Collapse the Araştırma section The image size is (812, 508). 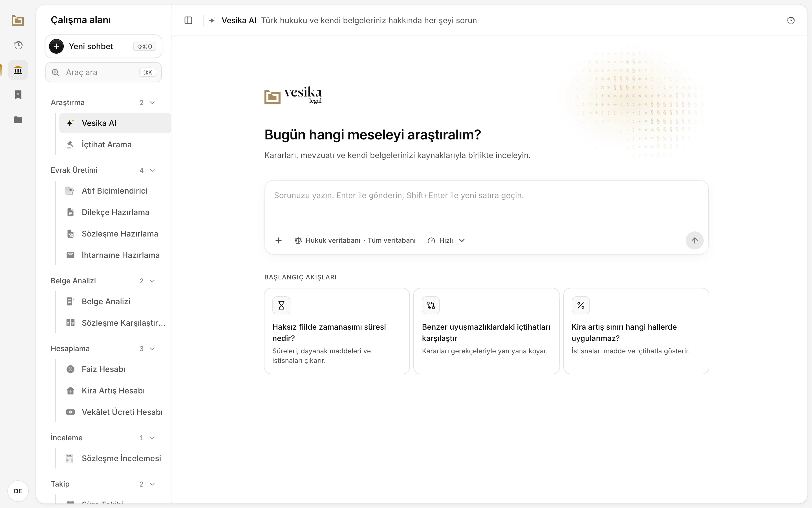[x=152, y=102]
